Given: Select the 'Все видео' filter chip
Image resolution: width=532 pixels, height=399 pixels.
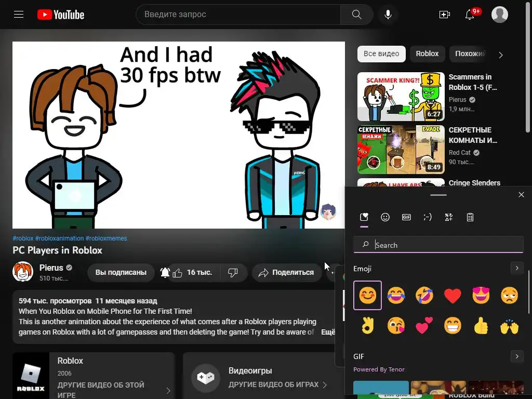Looking at the screenshot, I should [381, 54].
